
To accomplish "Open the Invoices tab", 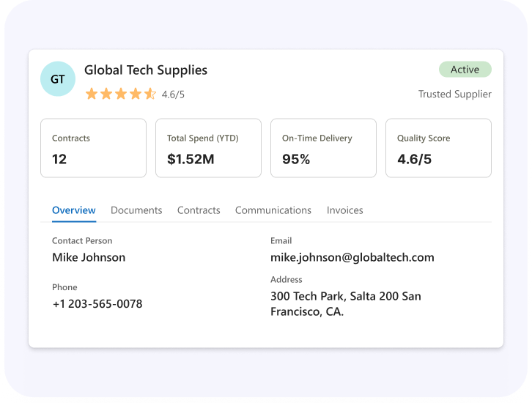I will (x=344, y=210).
